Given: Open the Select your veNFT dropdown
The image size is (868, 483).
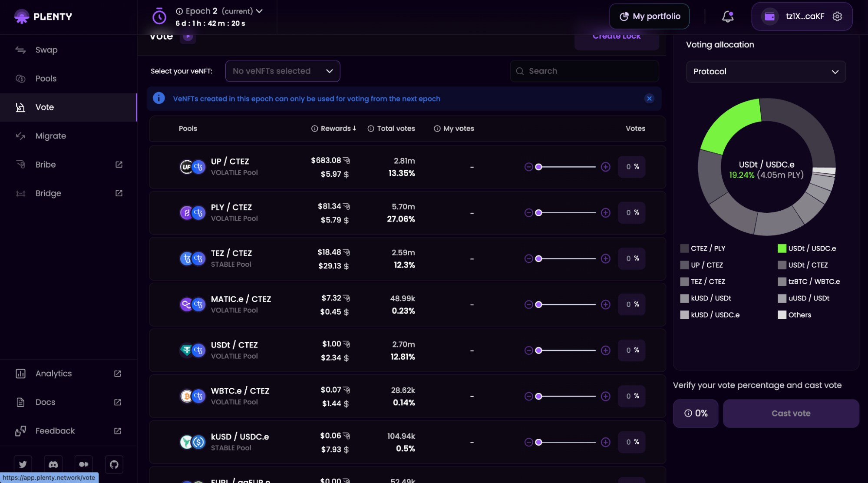Looking at the screenshot, I should pos(282,71).
